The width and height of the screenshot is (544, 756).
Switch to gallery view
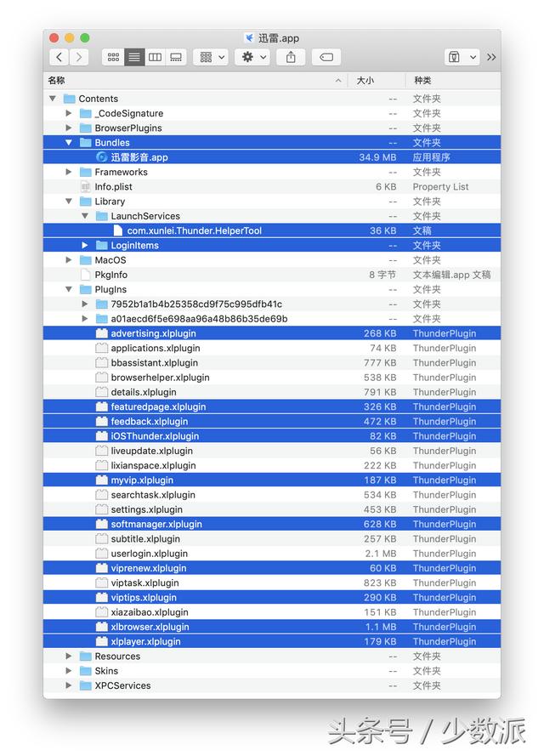[x=176, y=57]
